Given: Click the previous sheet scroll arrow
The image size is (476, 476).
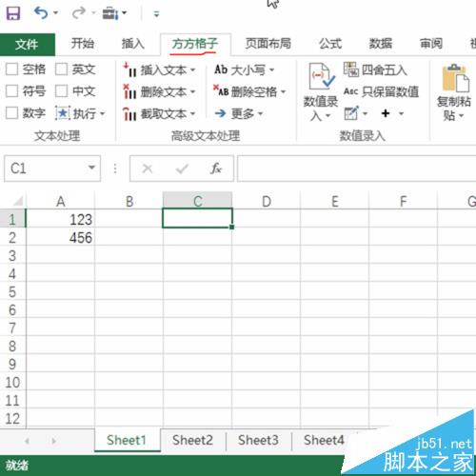Looking at the screenshot, I should (x=27, y=441).
